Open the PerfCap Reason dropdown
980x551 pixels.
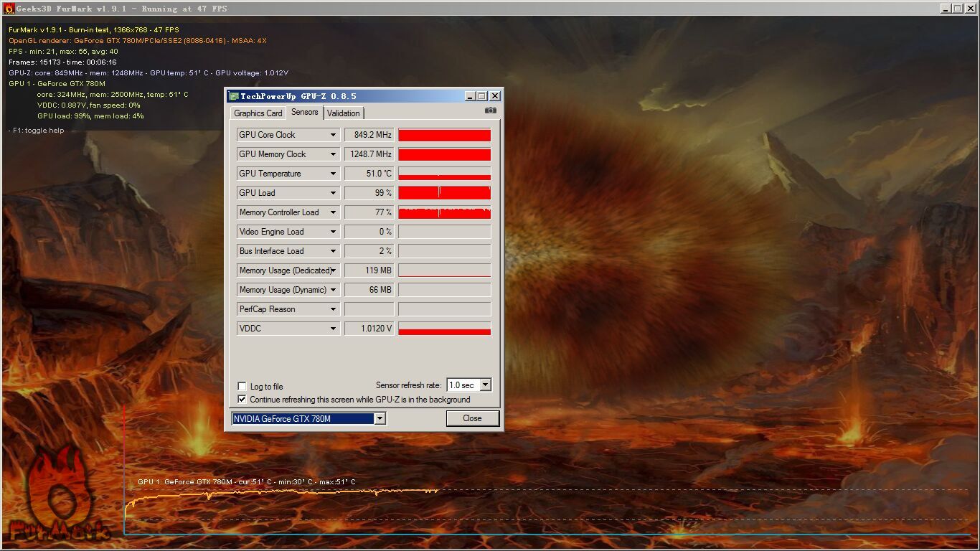(333, 309)
